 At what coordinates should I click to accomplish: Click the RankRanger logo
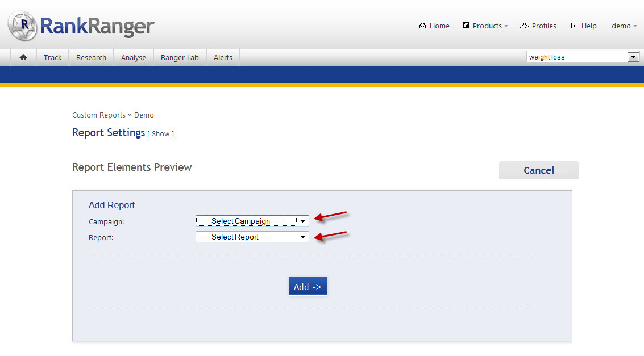81,26
